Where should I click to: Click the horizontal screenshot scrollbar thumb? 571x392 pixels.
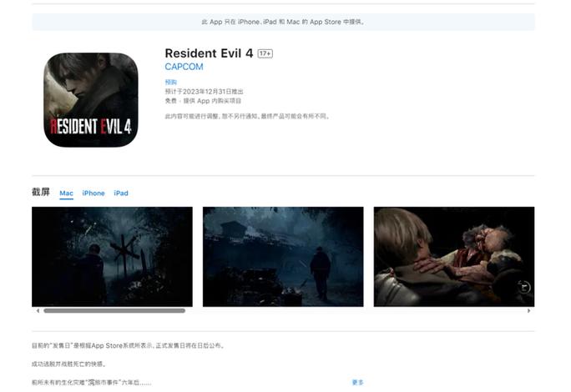click(x=114, y=311)
